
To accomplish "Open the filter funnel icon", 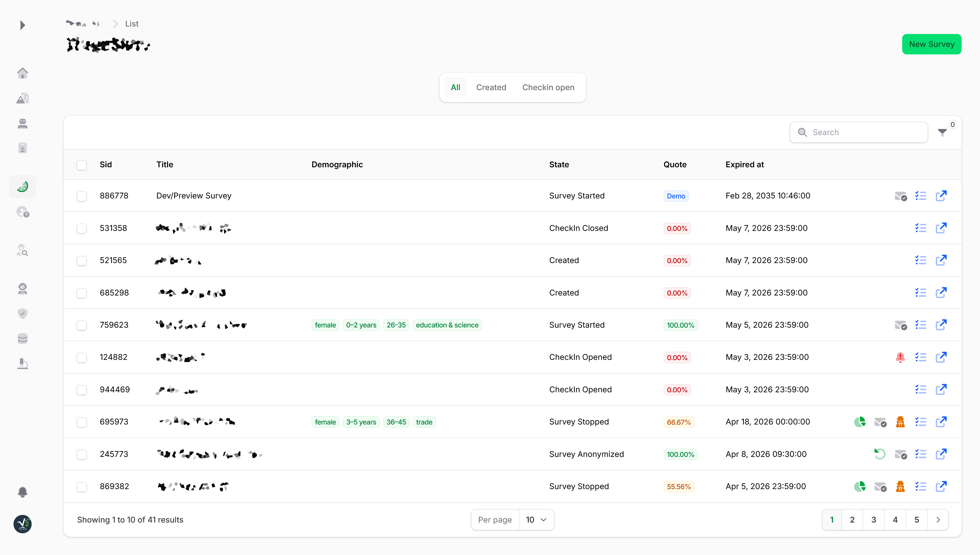I will (942, 133).
